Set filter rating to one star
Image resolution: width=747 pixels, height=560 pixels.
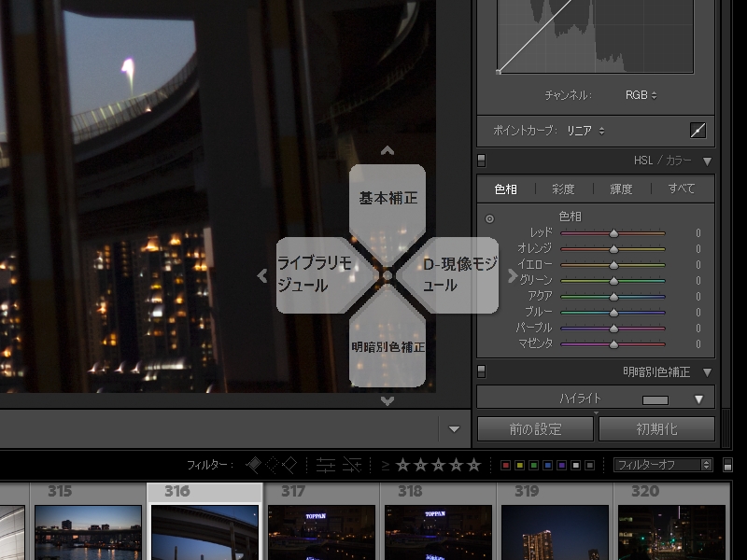403,465
